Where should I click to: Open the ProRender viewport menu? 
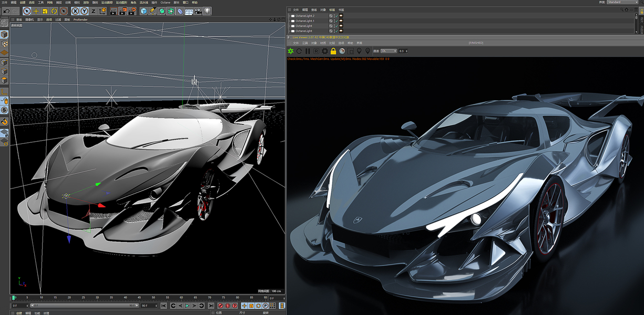coord(80,19)
